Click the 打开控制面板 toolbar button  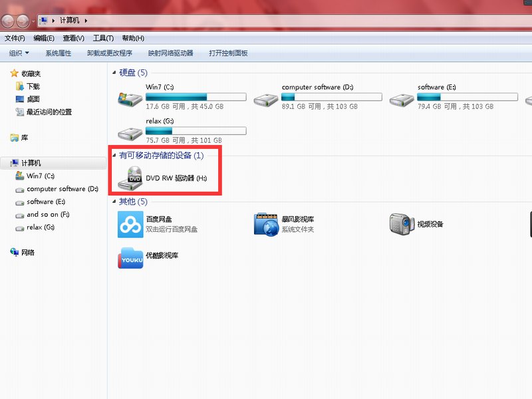pyautogui.click(x=228, y=53)
